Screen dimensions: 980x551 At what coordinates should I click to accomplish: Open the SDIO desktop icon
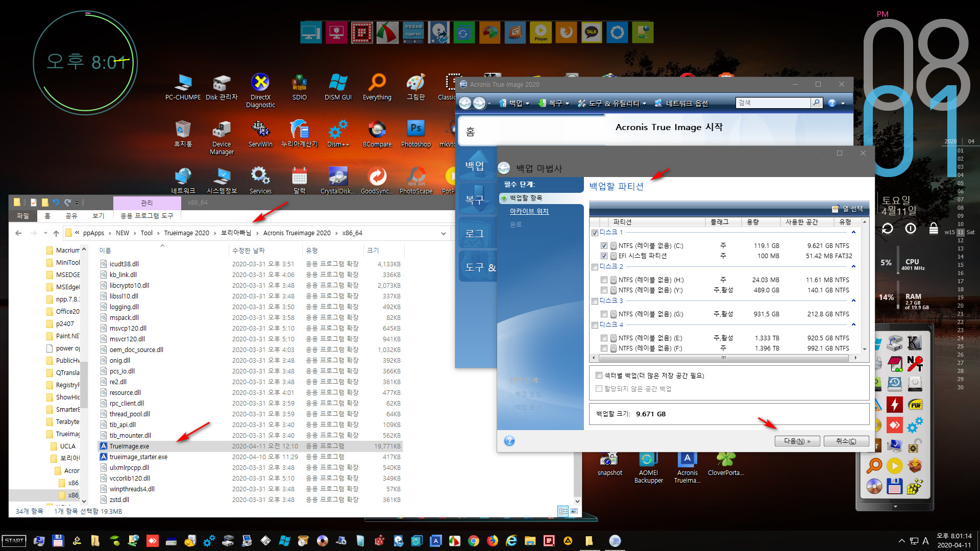click(x=300, y=87)
